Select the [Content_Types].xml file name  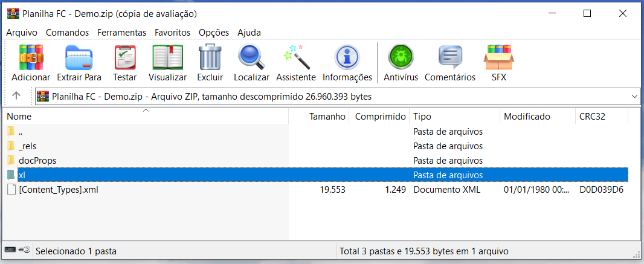(x=59, y=190)
